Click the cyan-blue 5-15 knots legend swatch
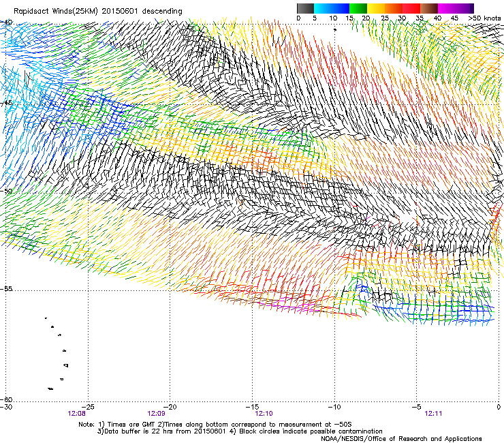This screenshot has width=504, height=443. pyautogui.click(x=332, y=8)
